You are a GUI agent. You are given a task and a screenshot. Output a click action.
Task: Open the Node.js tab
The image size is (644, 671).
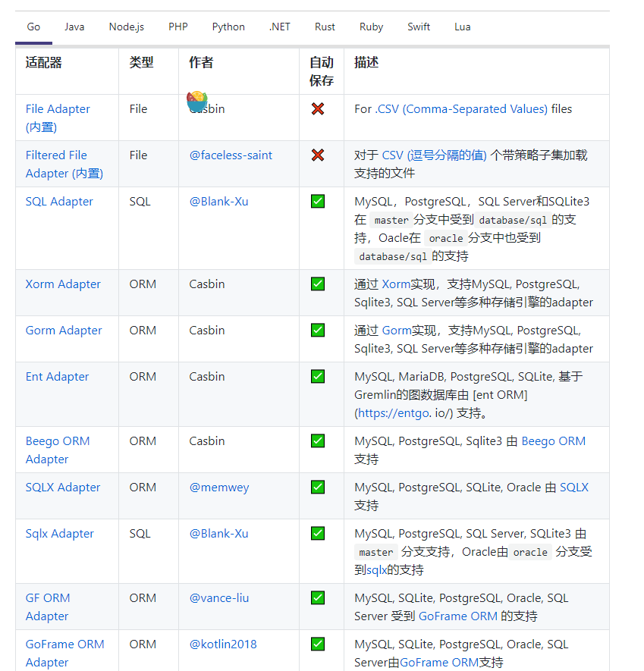(126, 27)
